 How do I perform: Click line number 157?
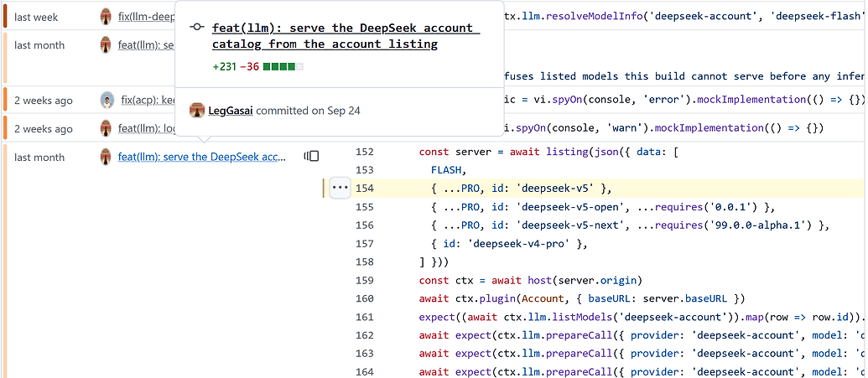(x=365, y=244)
